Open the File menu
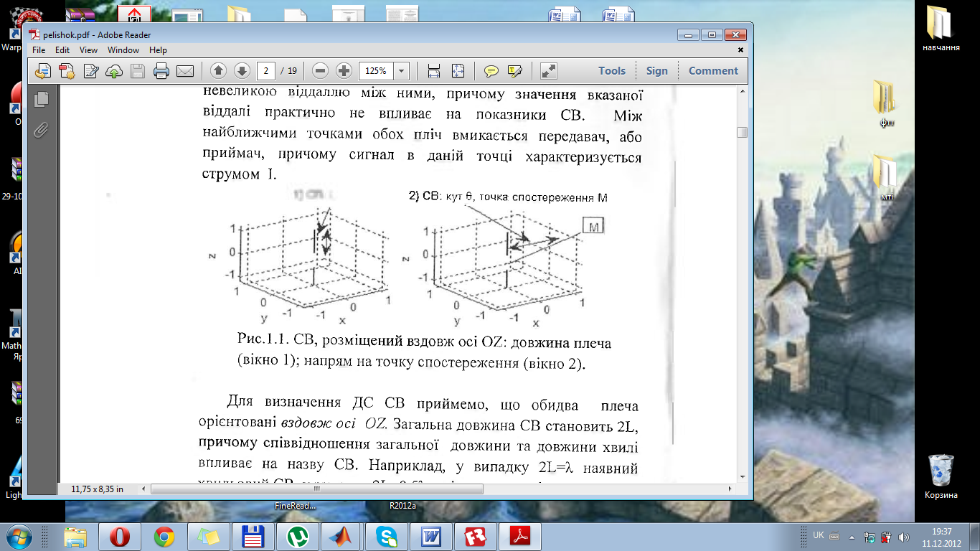Screen dimensions: 980x551 pos(39,50)
